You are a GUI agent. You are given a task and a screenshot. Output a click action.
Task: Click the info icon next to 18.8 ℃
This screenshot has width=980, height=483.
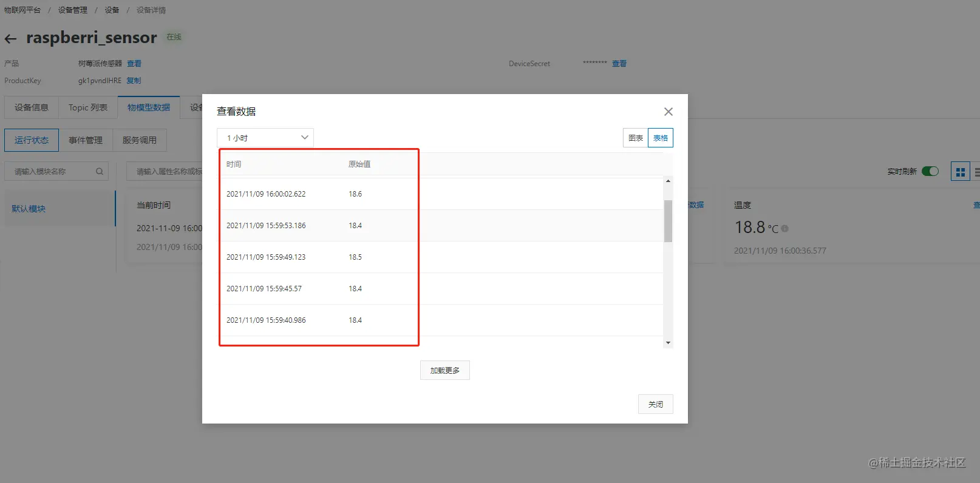pyautogui.click(x=784, y=229)
